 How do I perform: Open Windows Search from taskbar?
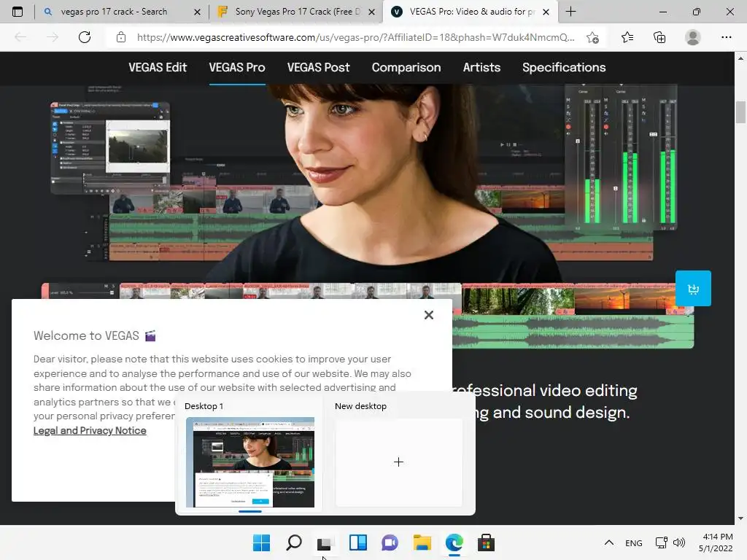(293, 542)
